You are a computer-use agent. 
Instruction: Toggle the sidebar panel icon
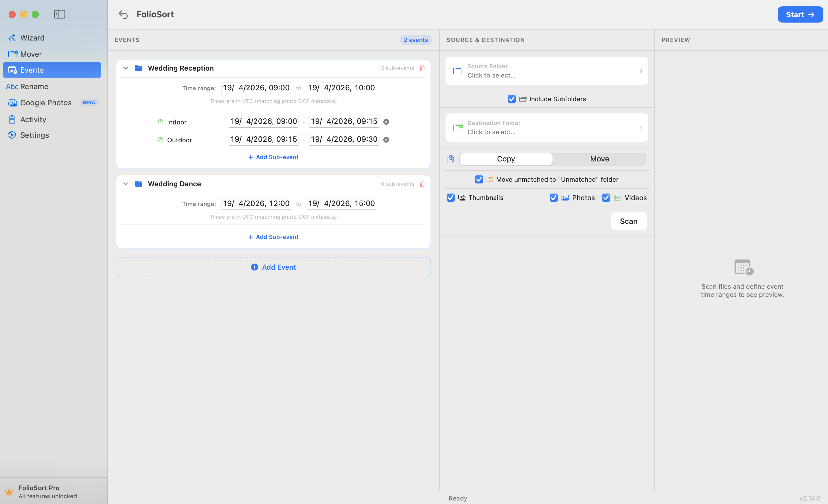pyautogui.click(x=60, y=14)
